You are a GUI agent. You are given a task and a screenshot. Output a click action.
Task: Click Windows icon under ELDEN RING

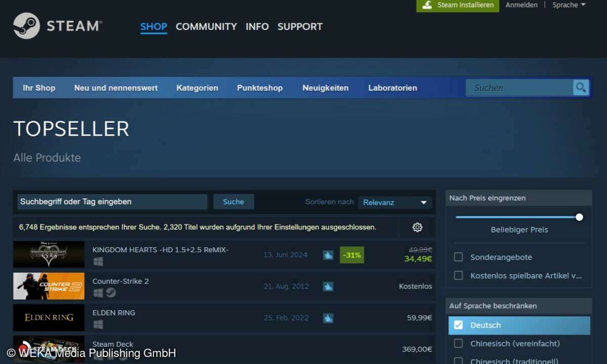click(x=98, y=324)
